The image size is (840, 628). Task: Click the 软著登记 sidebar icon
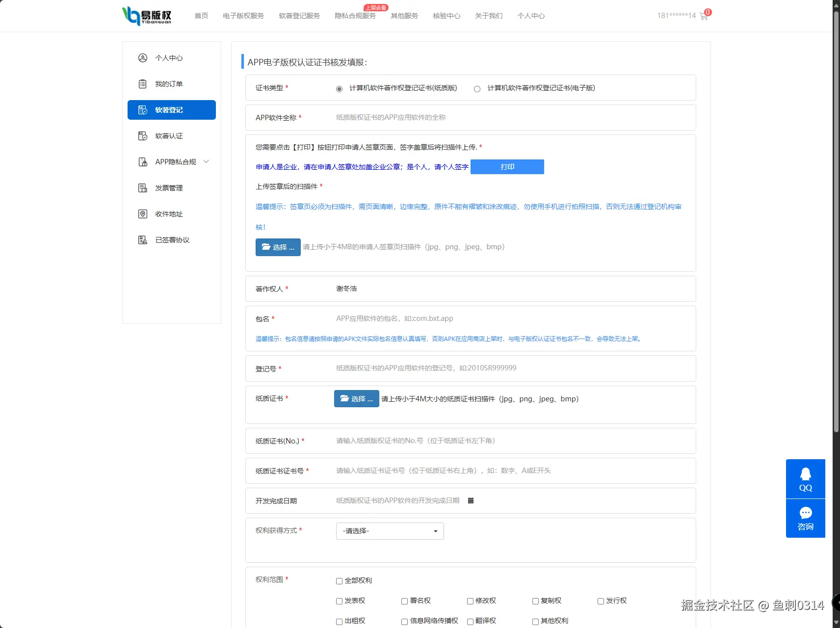pos(143,110)
